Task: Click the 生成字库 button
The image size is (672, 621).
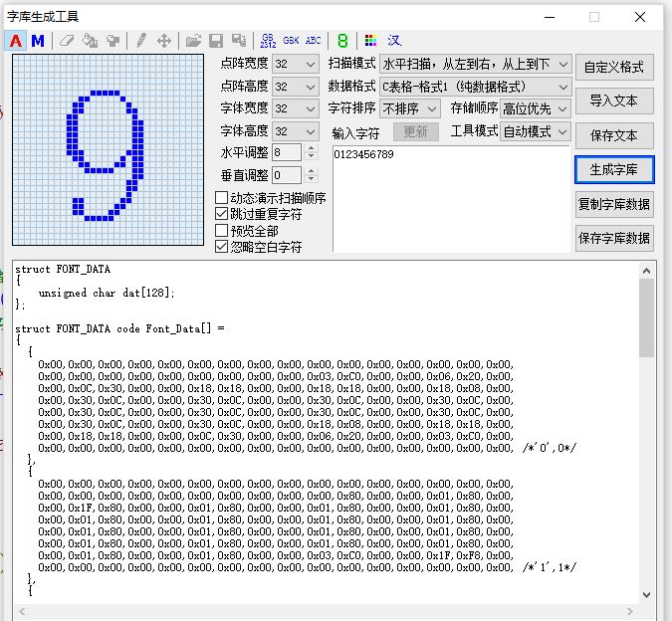Action: click(614, 170)
